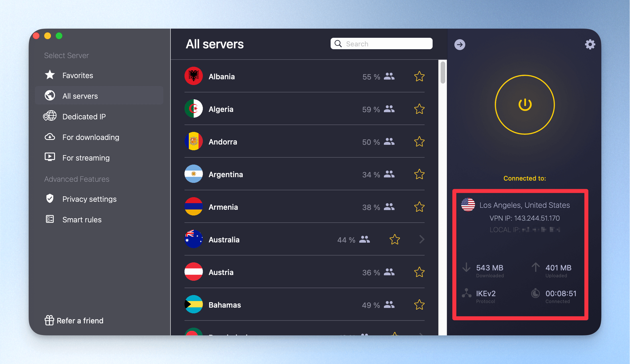Toggle the VPN power button off
The height and width of the screenshot is (364, 630).
(525, 105)
